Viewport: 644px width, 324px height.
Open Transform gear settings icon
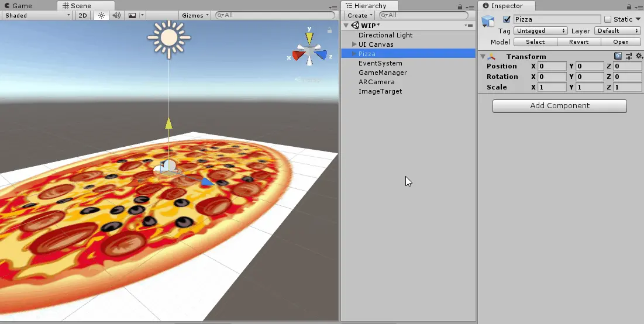click(639, 56)
